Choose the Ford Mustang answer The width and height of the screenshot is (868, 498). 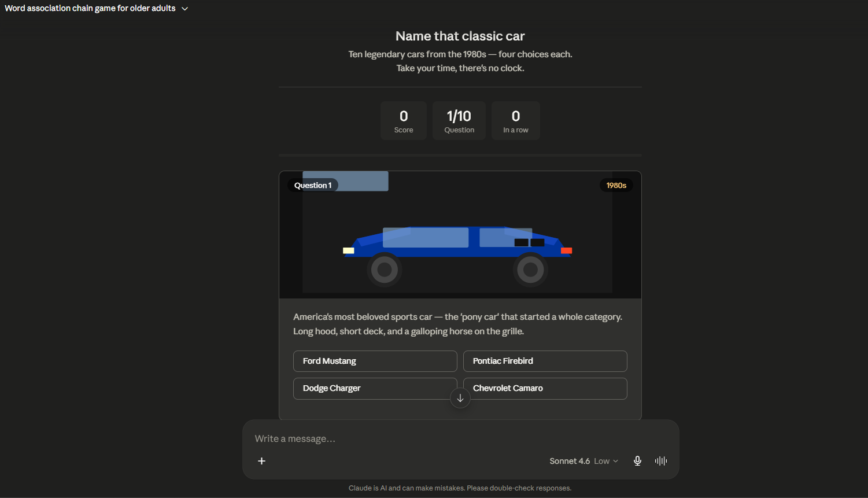pyautogui.click(x=375, y=361)
